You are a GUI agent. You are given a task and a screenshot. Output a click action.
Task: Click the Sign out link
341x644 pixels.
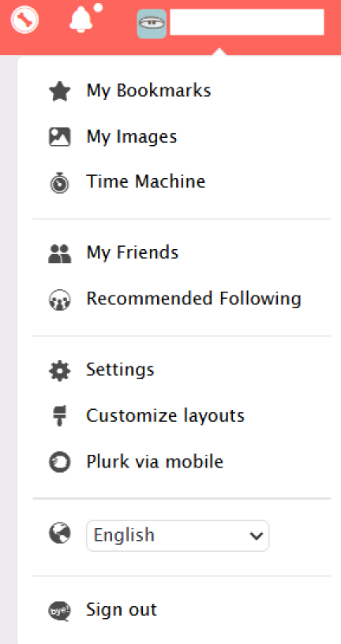point(122,609)
